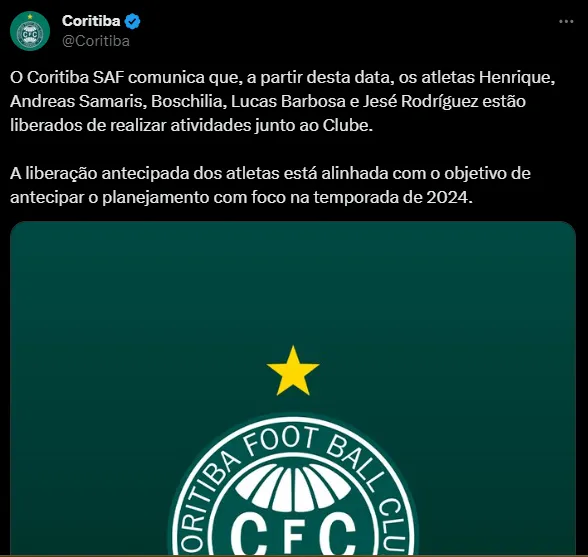
Task: Open the attached green Coritiba image
Action: (293, 388)
